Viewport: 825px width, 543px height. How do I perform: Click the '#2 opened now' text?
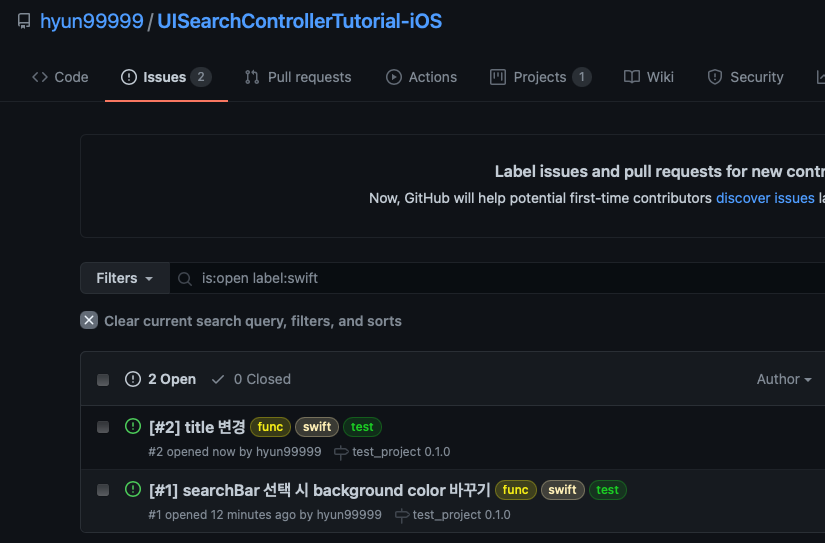point(192,451)
